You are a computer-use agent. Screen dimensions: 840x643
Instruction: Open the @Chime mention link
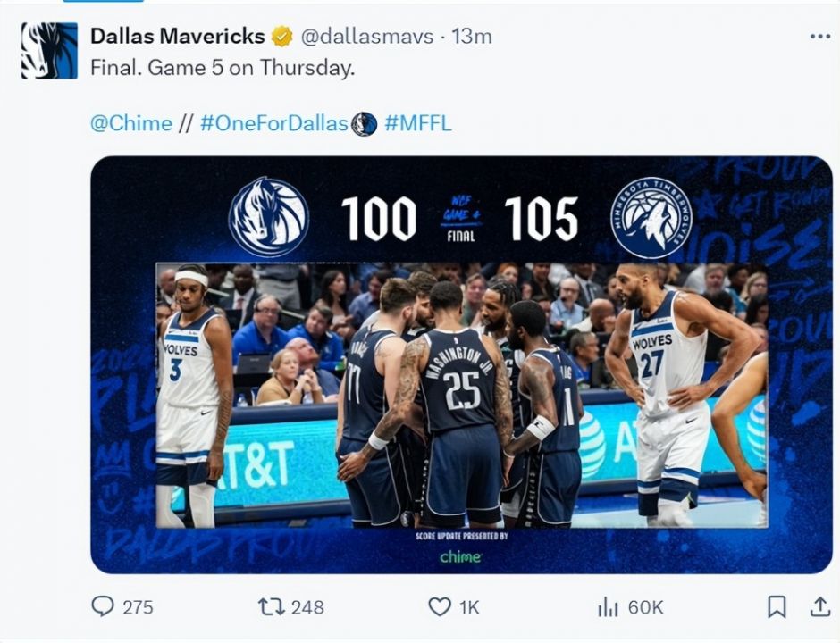131,123
